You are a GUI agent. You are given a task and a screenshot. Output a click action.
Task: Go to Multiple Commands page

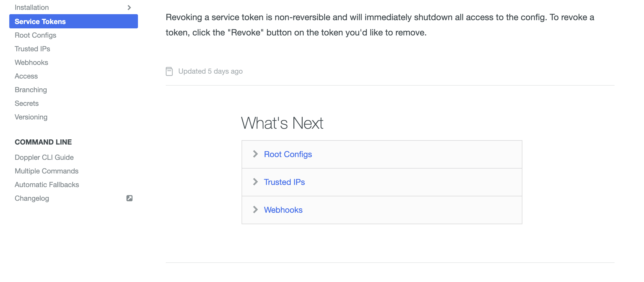(47, 171)
